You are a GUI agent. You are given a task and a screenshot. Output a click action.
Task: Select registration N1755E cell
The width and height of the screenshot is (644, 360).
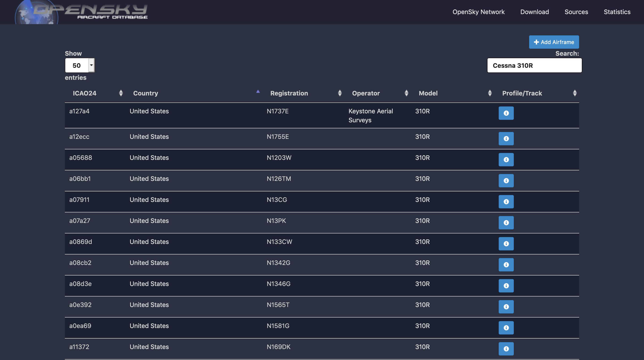pos(278,137)
